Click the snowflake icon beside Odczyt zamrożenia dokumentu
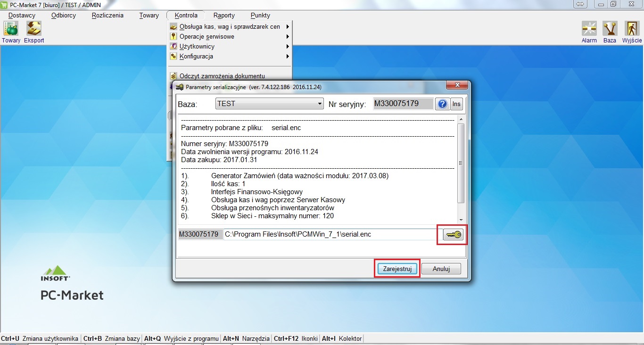Image resolution: width=644 pixels, height=345 pixels. (x=173, y=76)
